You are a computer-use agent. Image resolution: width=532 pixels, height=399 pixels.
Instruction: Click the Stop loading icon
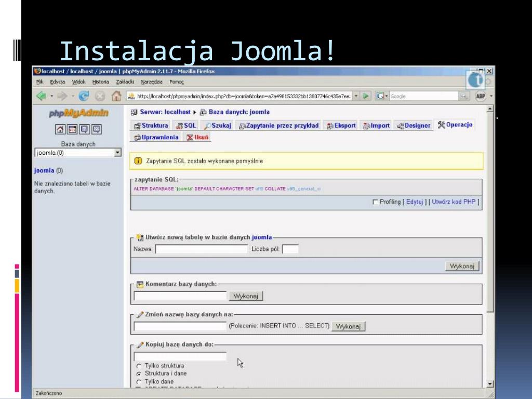(x=100, y=96)
